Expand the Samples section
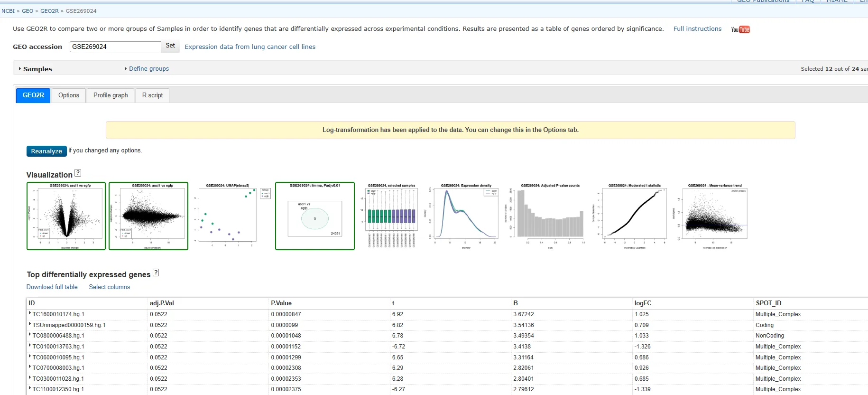Viewport: 868px width, 395px height. pyautogui.click(x=37, y=69)
